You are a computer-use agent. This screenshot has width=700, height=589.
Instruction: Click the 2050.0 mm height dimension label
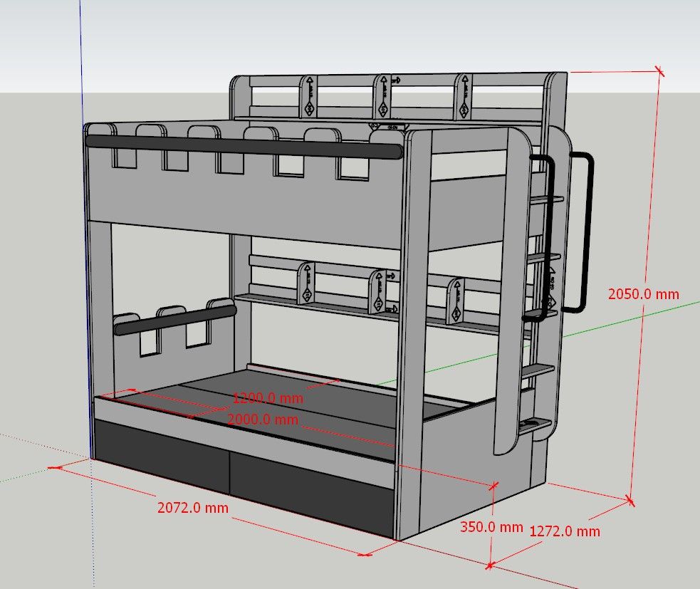(644, 293)
